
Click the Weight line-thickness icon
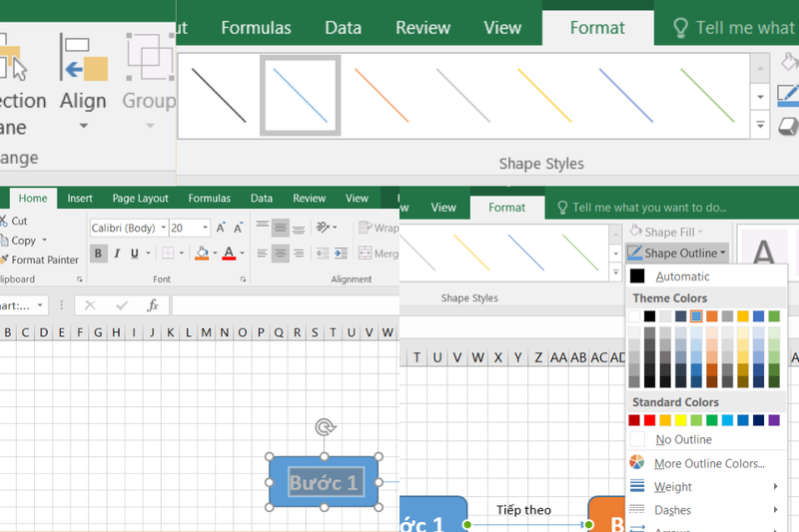coord(637,486)
